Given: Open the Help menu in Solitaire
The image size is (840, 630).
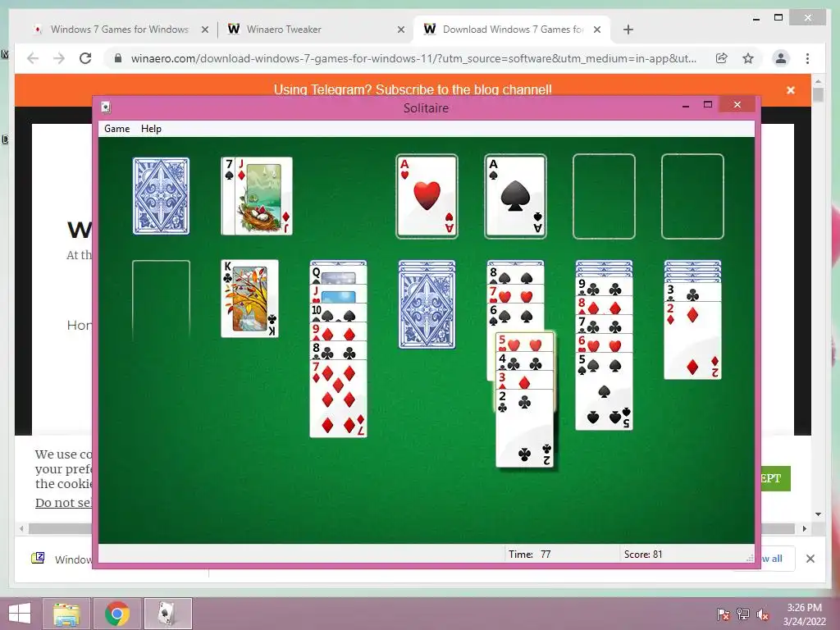Looking at the screenshot, I should [151, 129].
